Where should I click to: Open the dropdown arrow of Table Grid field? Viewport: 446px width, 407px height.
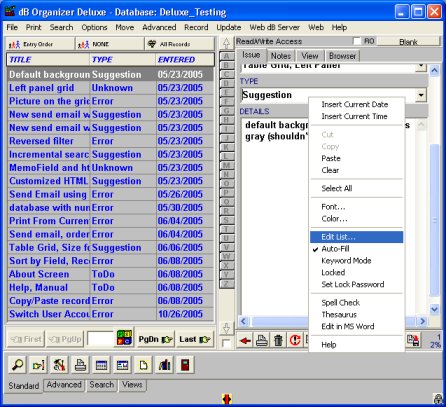click(x=421, y=66)
